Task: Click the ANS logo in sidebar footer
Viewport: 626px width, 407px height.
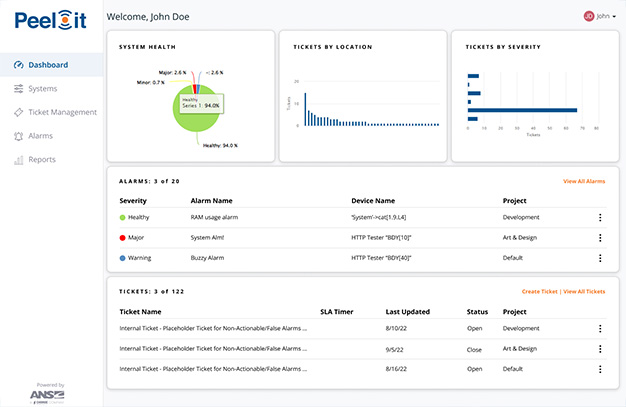Action: 47,395
